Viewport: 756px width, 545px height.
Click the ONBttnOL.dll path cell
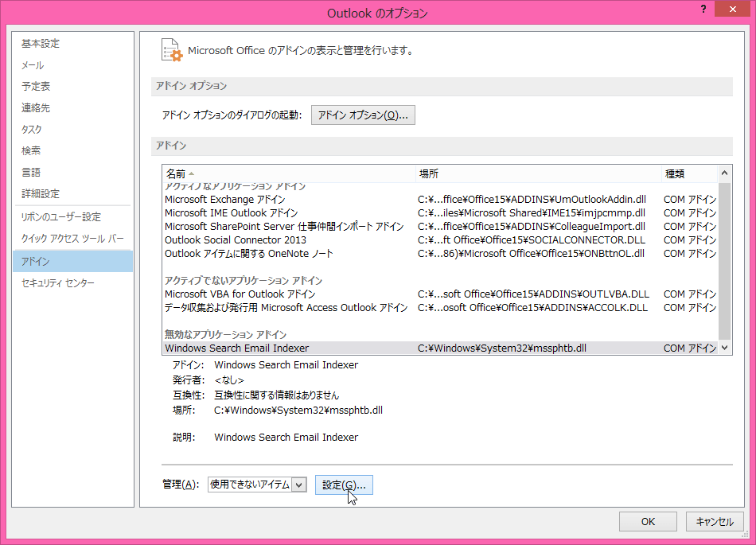tap(531, 254)
